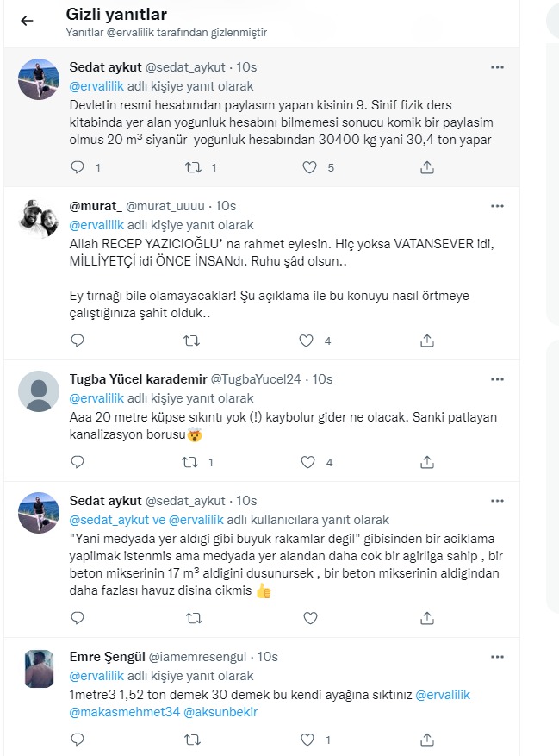Like the @murat_ tweet about Recep Yazıcıoğlu

pos(305,341)
